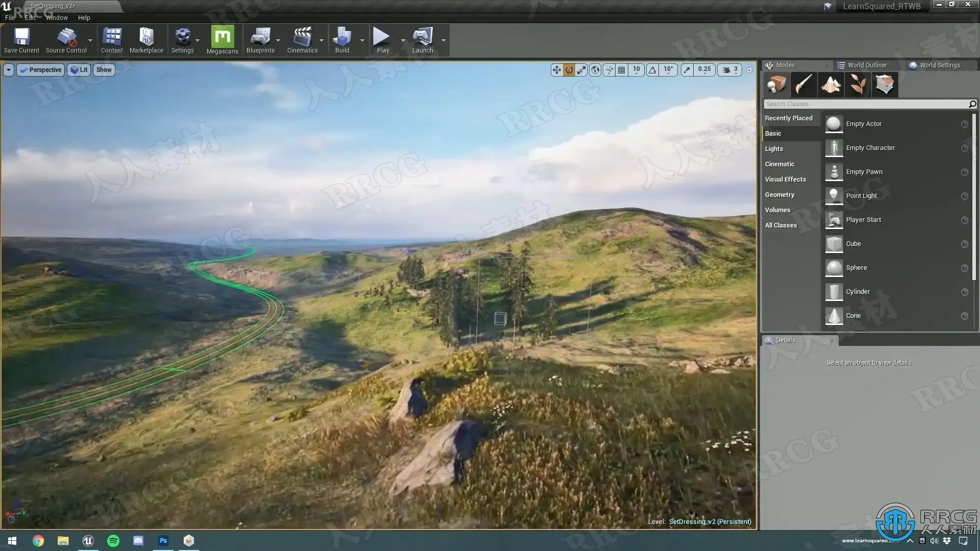Click the Save Current icon
Viewport: 980px width, 551px height.
(21, 40)
